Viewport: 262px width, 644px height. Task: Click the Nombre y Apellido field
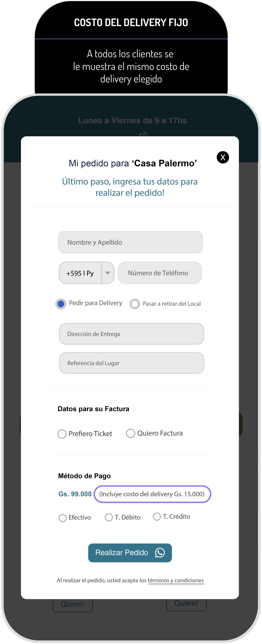(x=130, y=242)
